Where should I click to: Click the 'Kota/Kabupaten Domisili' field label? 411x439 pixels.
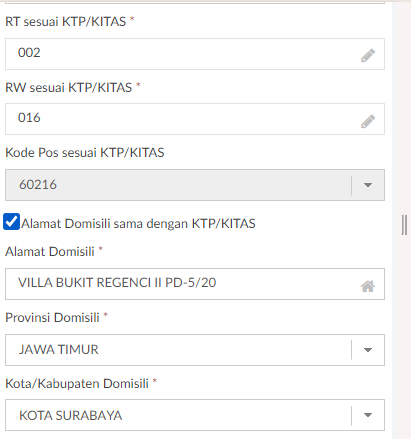tap(77, 383)
